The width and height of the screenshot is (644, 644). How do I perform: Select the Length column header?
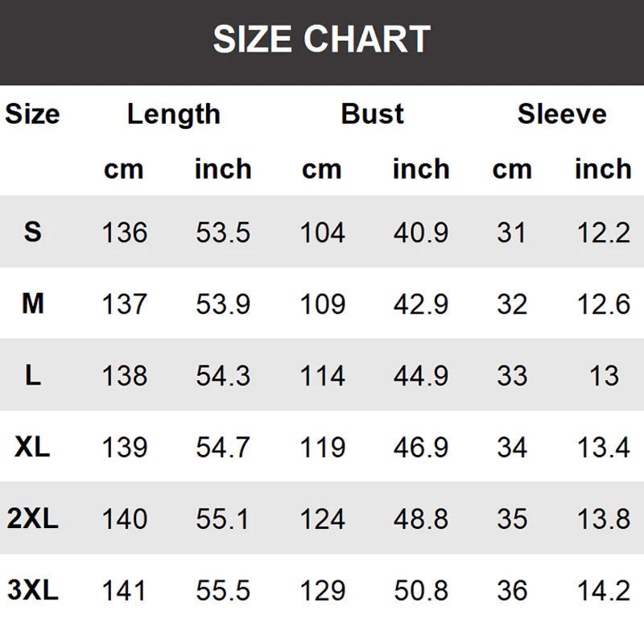click(173, 114)
